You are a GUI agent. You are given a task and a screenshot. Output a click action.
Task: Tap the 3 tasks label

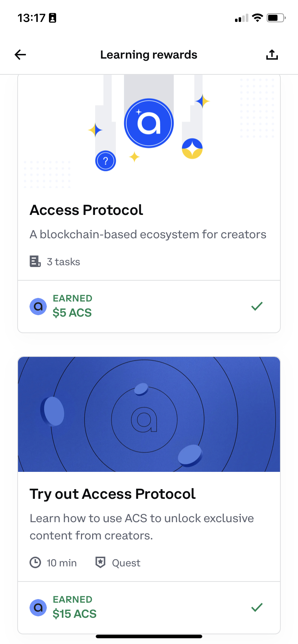coord(63,262)
